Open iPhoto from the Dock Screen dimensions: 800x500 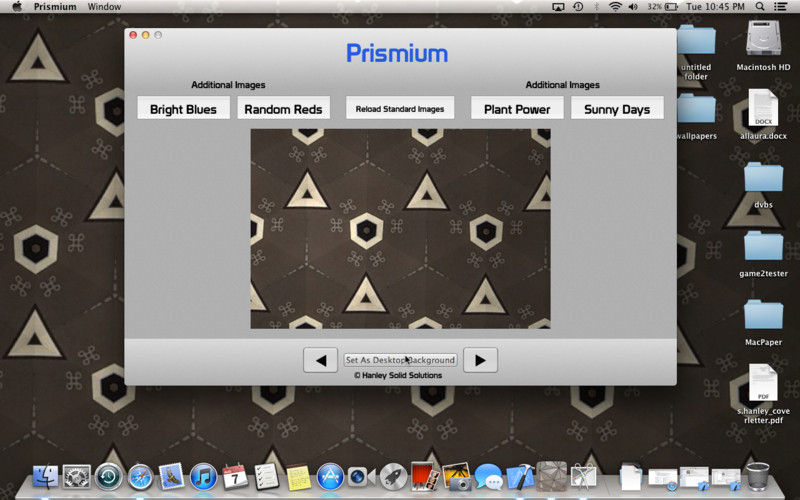pos(456,477)
